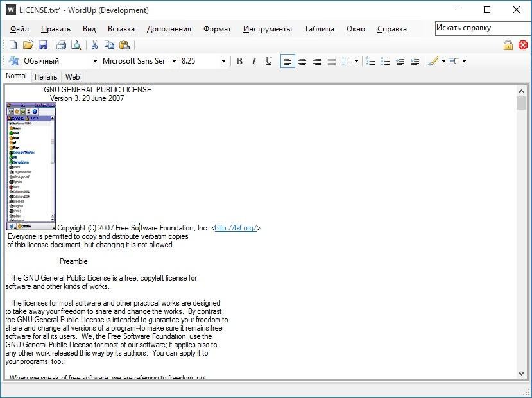
Task: Print the document using the printer icon
Action: click(61, 45)
